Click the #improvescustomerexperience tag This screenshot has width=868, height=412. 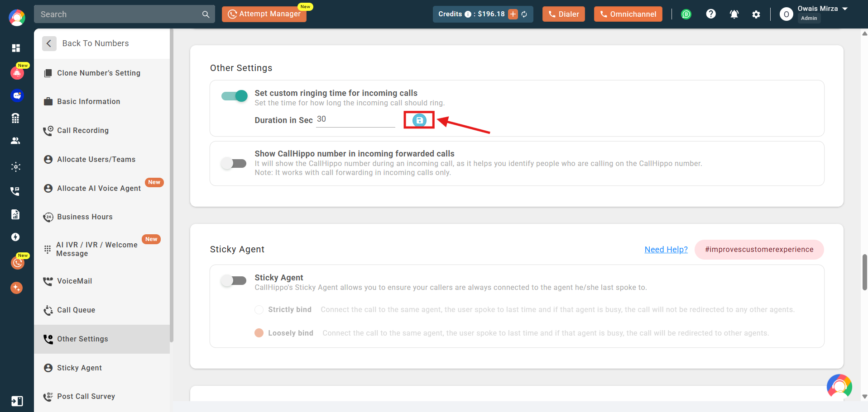[x=759, y=249]
